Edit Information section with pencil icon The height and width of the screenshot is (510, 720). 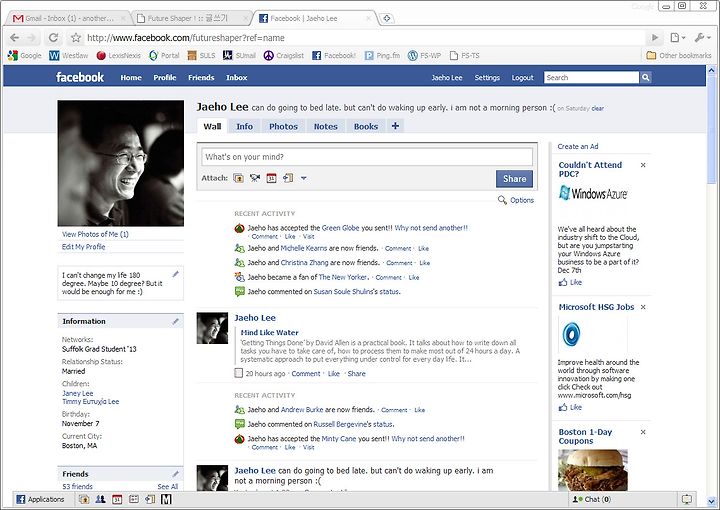(175, 321)
